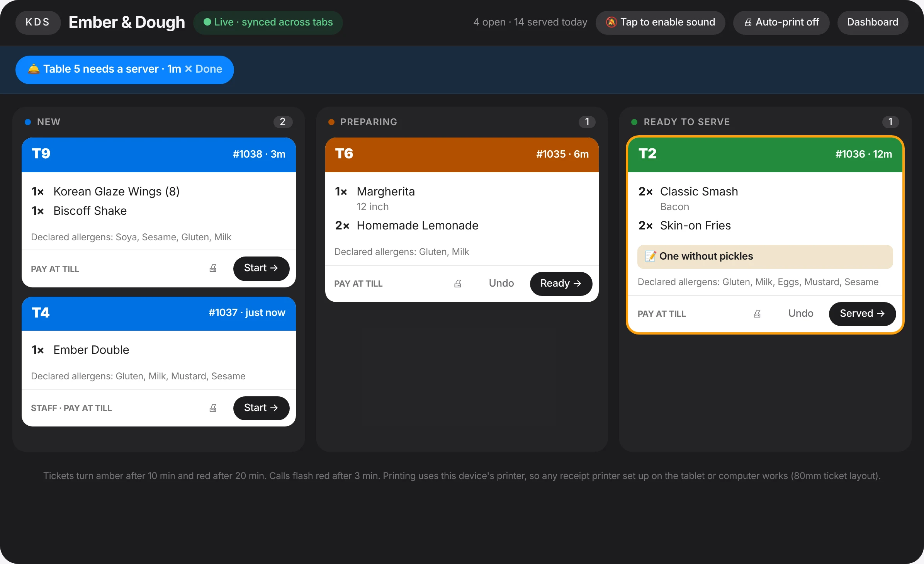Click #1036 · 12m order label
Screen dimensions: 924x564
(x=864, y=155)
